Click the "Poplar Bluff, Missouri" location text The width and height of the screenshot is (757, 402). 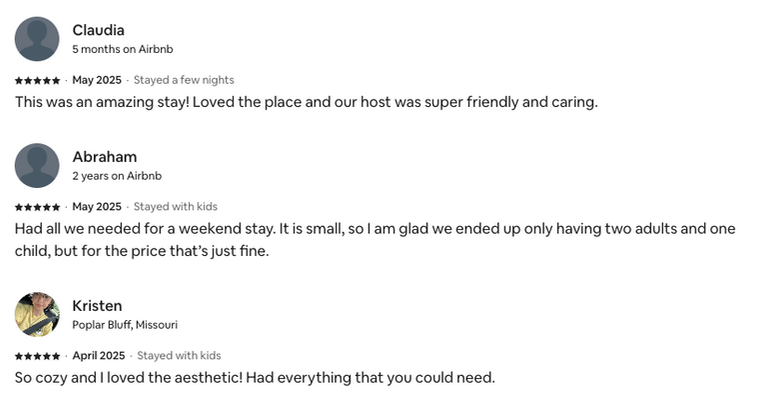[125, 325]
